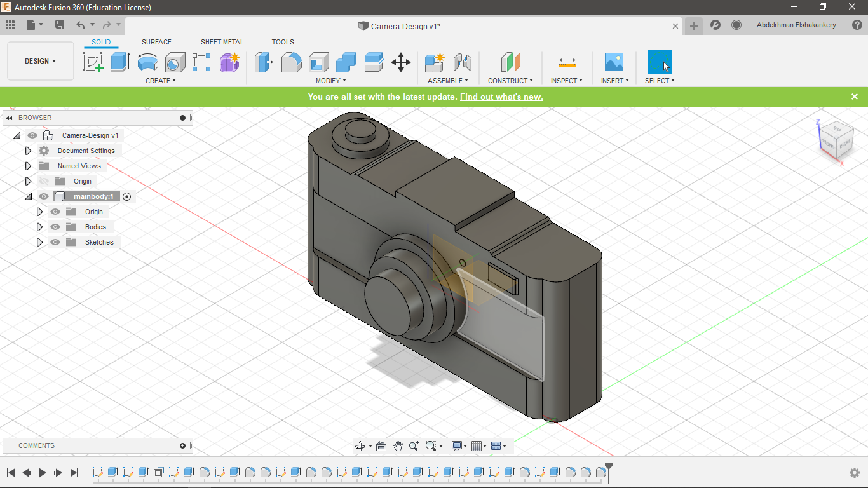The image size is (868, 488).
Task: Select the Joint tool
Action: (x=462, y=62)
